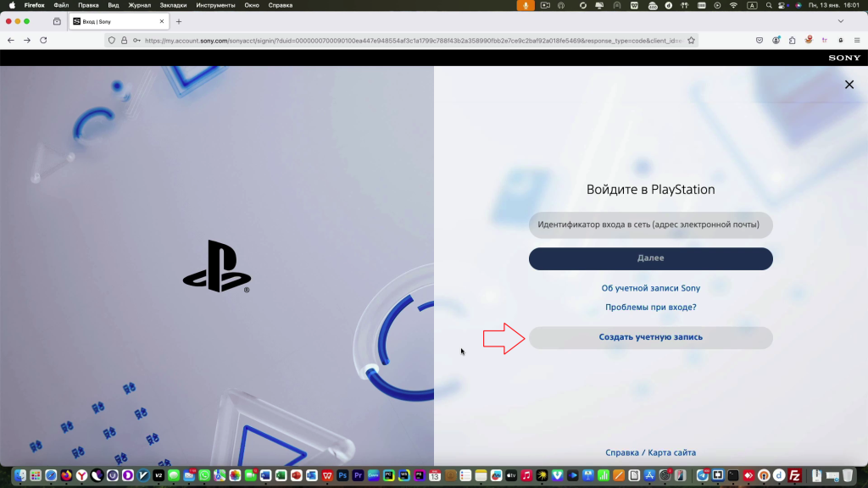Screen dimensions: 868x488
Task: Click the shield tracking protection icon in address bar
Action: [113, 40]
